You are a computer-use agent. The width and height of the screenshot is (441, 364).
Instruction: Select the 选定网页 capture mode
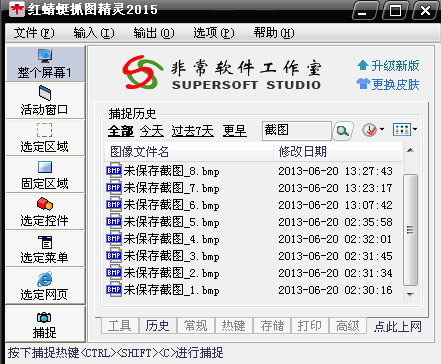tap(45, 286)
